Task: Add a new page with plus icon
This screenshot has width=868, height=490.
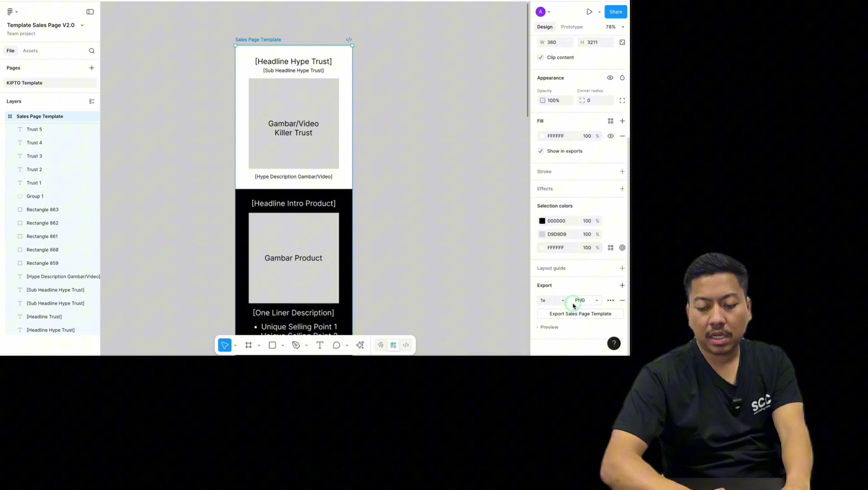Action: [x=92, y=68]
